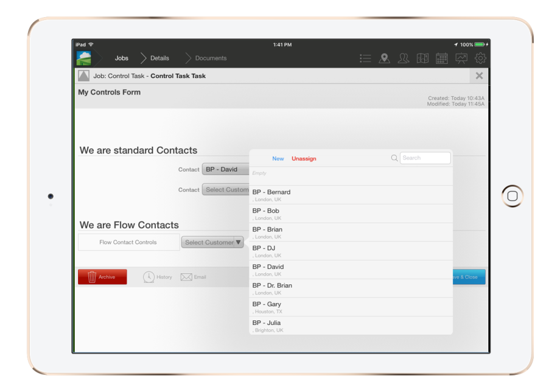
Task: Select the chart presentation icon
Action: (x=461, y=58)
